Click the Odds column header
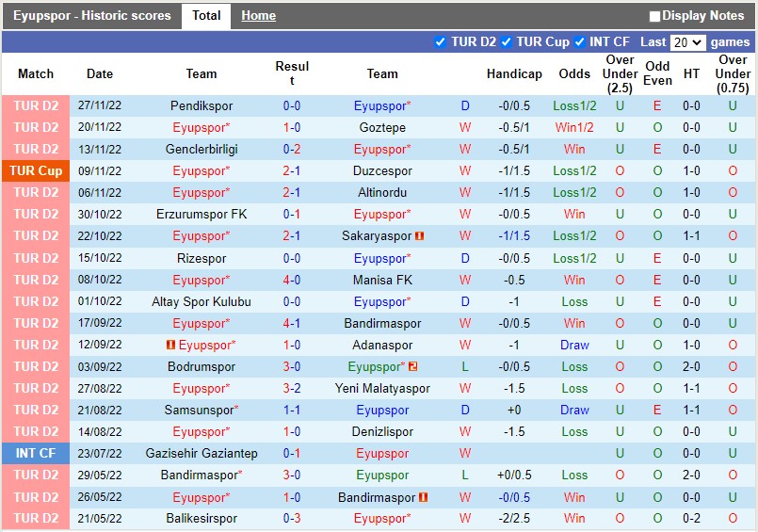This screenshot has height=532, width=758. click(x=574, y=74)
